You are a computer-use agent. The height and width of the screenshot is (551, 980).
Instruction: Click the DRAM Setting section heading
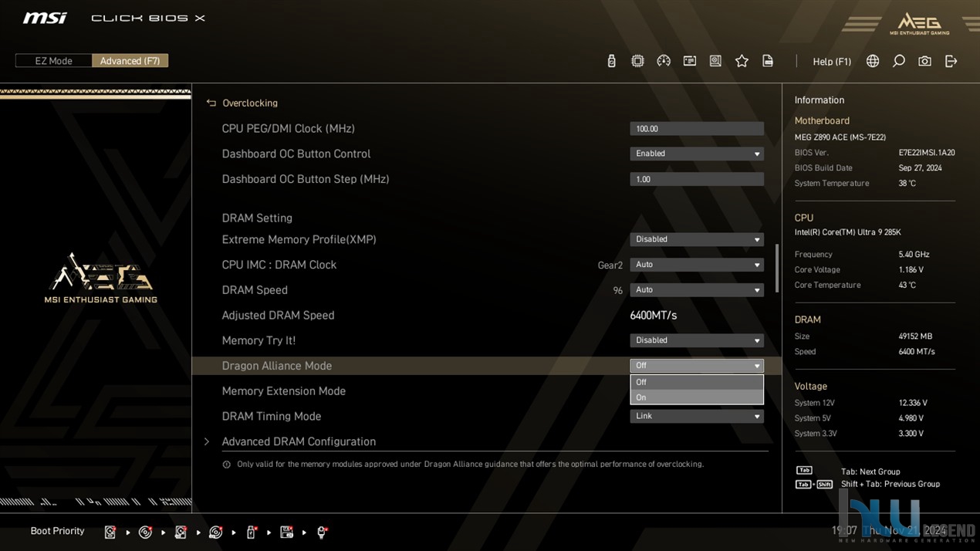pyautogui.click(x=257, y=218)
